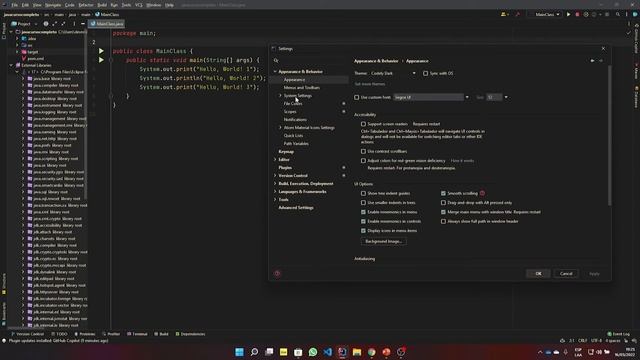
Task: Open Windows Search on taskbar
Action: 254,352
